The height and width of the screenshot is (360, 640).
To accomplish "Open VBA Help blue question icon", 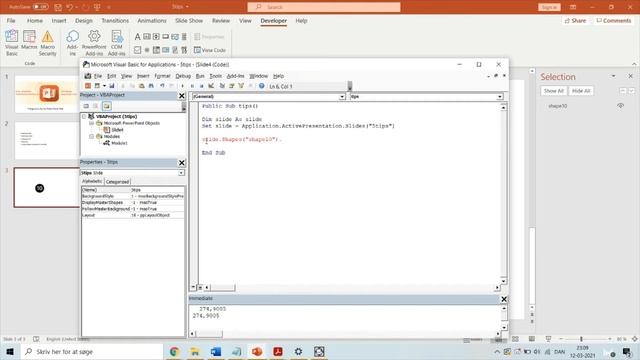I will tap(262, 86).
